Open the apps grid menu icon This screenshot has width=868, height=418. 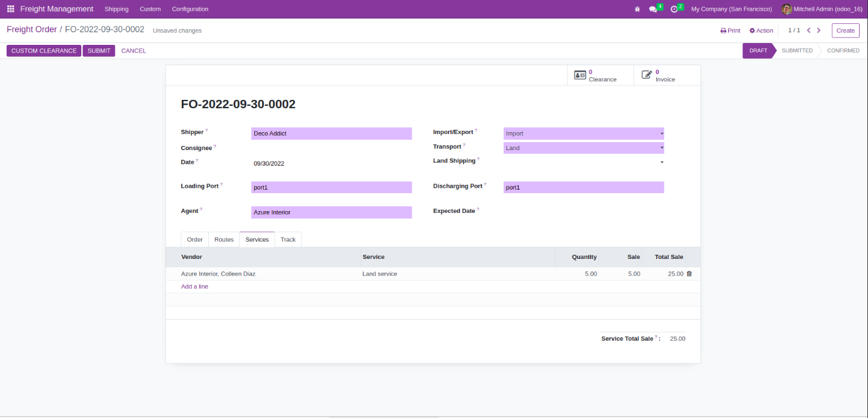[x=10, y=9]
